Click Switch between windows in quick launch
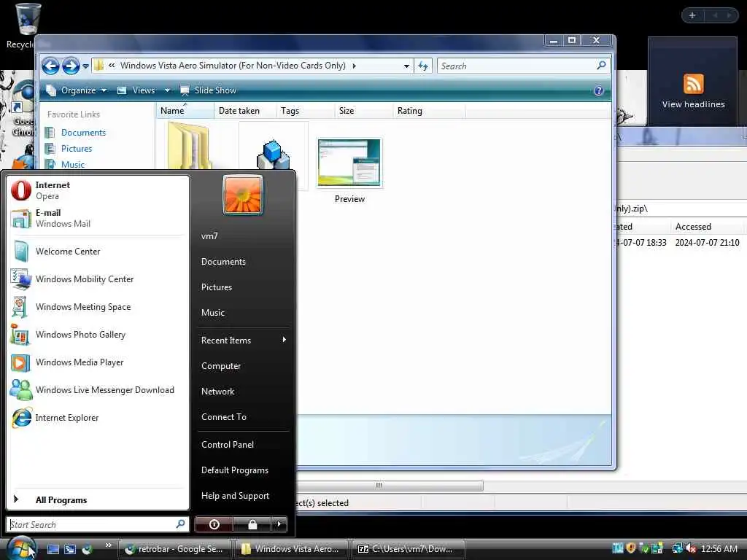 pos(70,549)
